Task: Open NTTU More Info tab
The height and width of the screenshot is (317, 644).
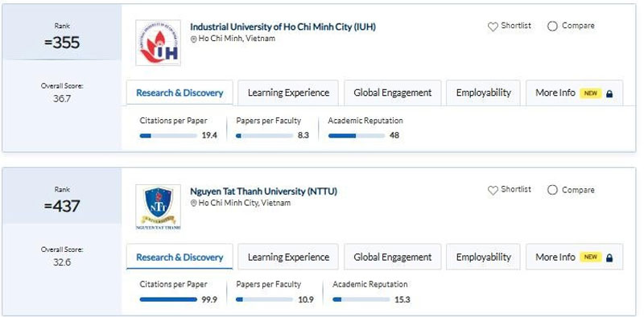Action: coord(574,257)
